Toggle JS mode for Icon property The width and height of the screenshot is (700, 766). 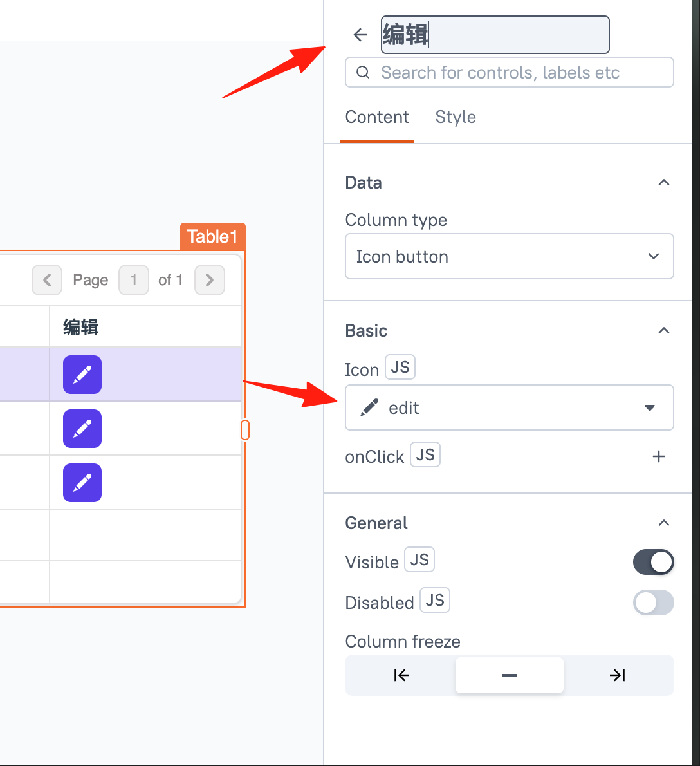[x=400, y=367]
